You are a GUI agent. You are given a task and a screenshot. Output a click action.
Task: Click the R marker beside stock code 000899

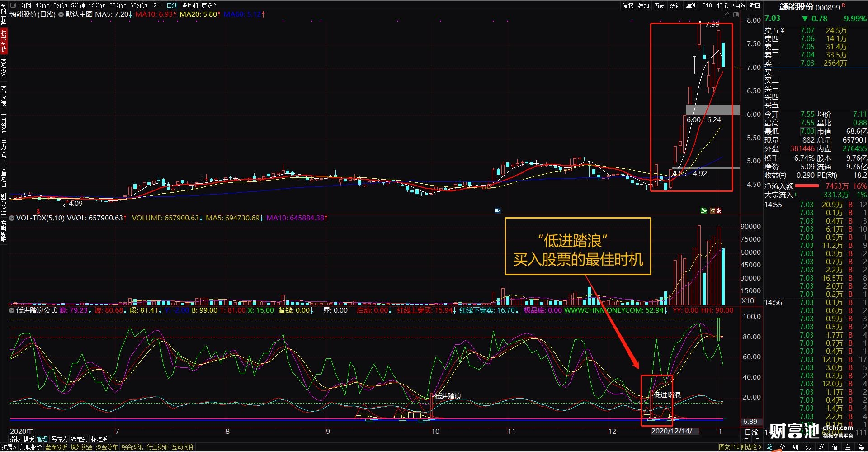tap(844, 5)
